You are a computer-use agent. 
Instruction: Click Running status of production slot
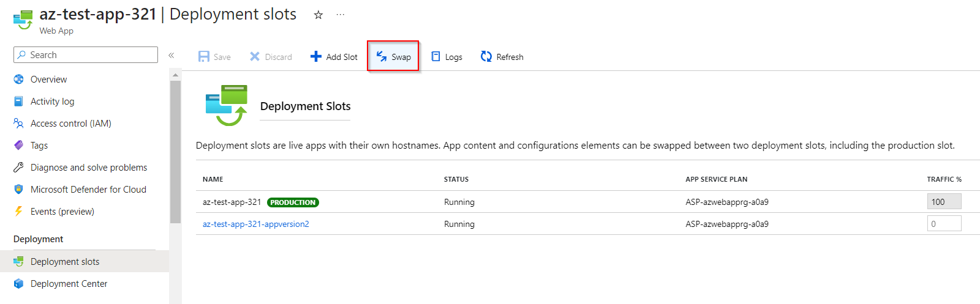459,202
